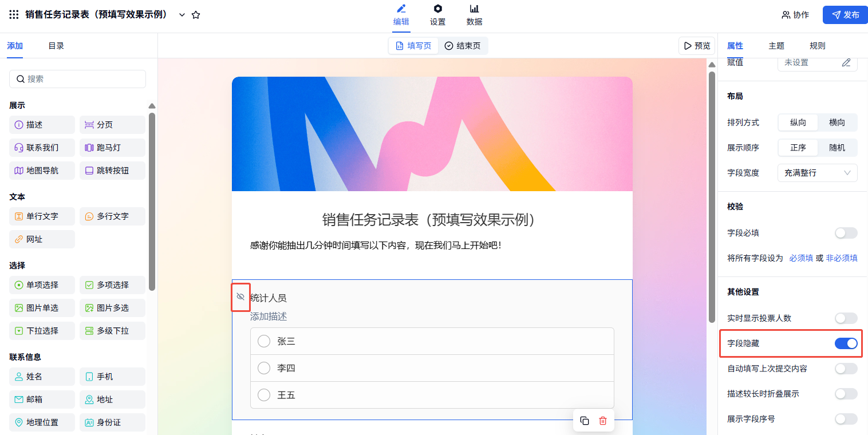The image size is (868, 435).
Task: Click the component 搜索 input field
Action: click(x=77, y=79)
